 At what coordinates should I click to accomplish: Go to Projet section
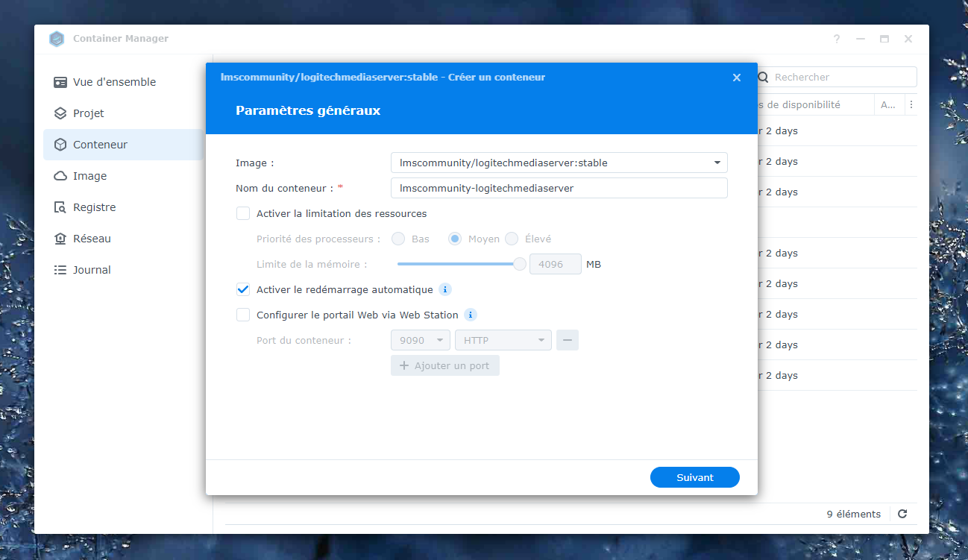124,113
